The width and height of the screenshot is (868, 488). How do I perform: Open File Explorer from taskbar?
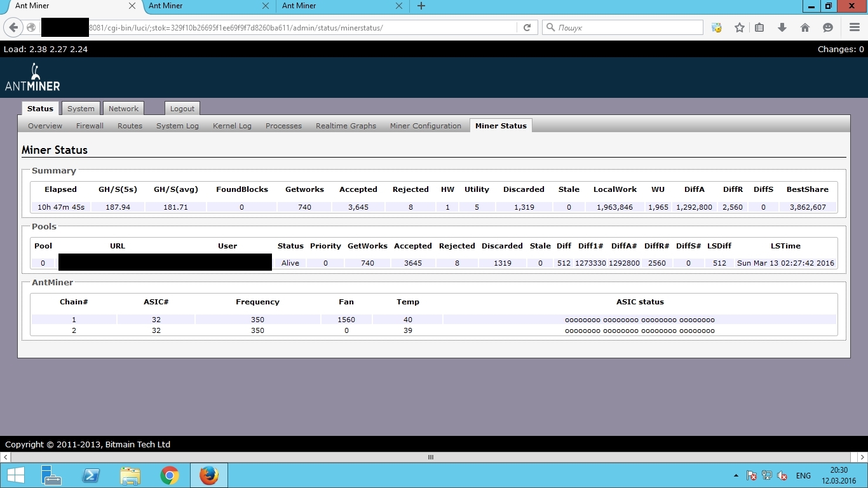click(x=130, y=475)
